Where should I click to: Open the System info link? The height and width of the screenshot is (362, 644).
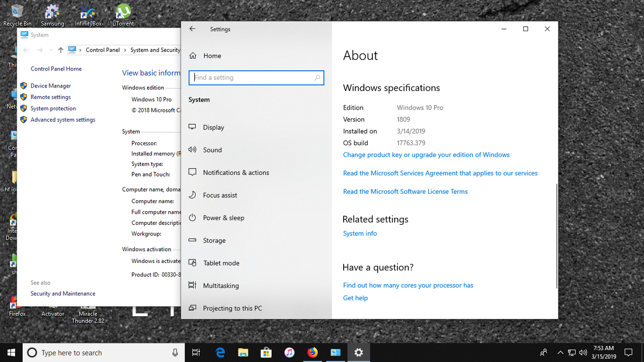click(x=360, y=233)
